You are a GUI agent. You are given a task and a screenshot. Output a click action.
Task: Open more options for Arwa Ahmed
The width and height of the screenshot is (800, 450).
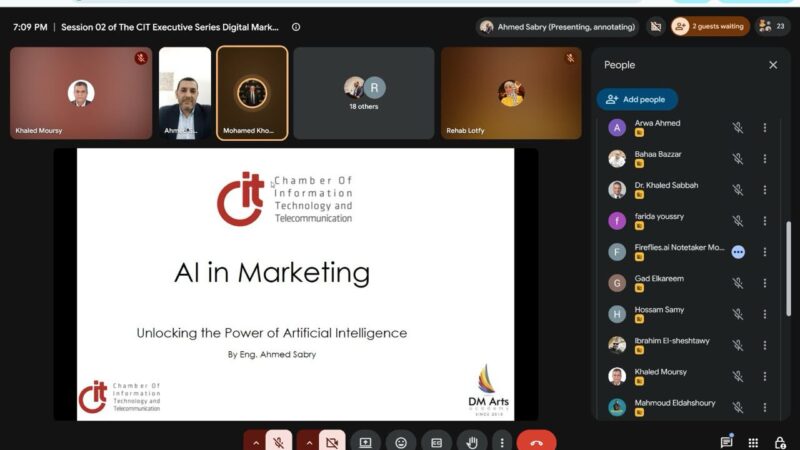tap(765, 128)
